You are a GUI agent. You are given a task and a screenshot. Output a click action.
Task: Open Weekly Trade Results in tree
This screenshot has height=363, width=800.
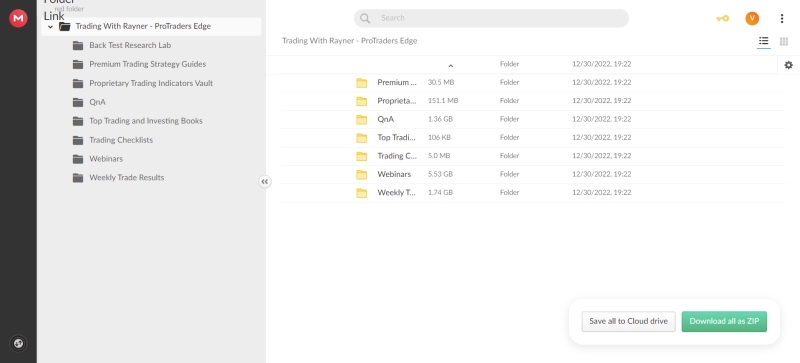(127, 178)
